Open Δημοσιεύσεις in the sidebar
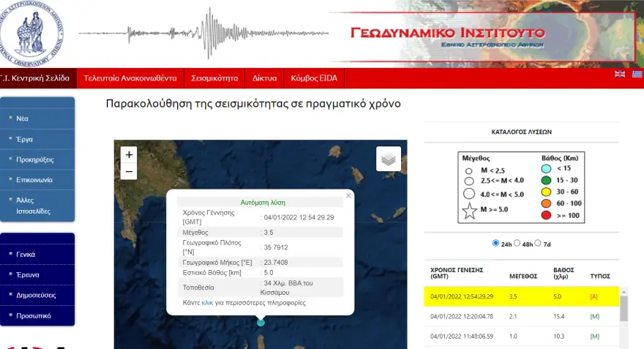This screenshot has width=644, height=349. pos(36,295)
